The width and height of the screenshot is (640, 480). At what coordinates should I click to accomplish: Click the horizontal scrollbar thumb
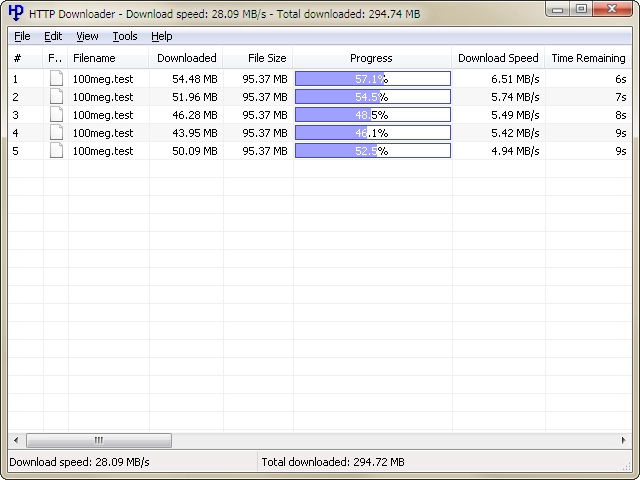click(x=99, y=440)
